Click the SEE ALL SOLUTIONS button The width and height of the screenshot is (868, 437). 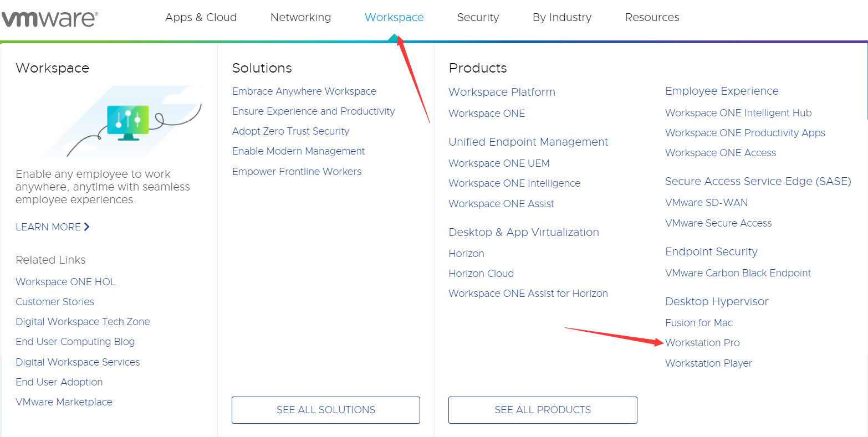coord(326,410)
